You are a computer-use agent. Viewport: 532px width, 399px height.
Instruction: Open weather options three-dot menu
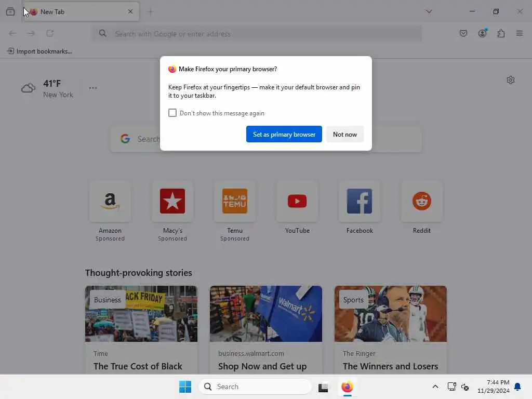tap(93, 88)
